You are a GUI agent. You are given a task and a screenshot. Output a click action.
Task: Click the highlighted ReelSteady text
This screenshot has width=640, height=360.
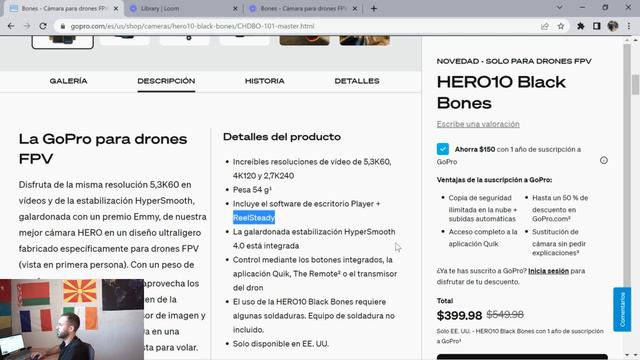point(254,218)
